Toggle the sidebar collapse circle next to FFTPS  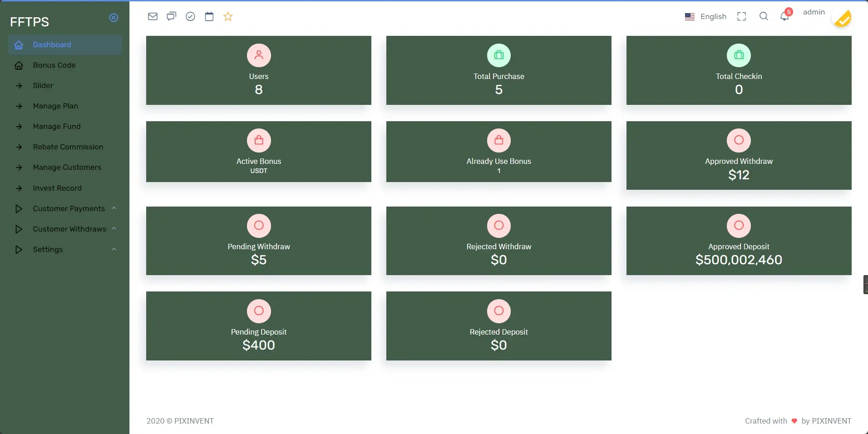(113, 18)
